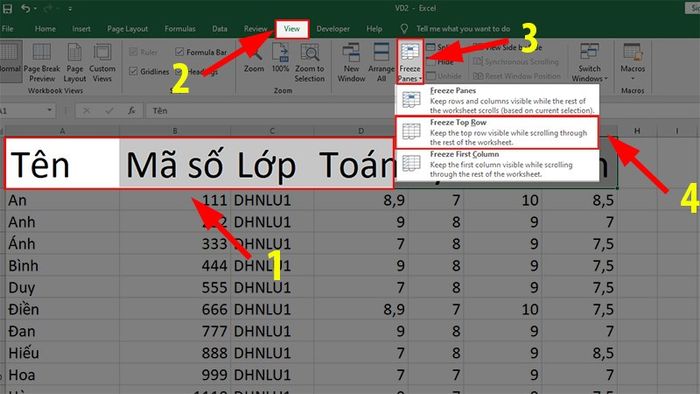Toggle the Ruler checkbox
700x394 pixels.
(x=133, y=52)
